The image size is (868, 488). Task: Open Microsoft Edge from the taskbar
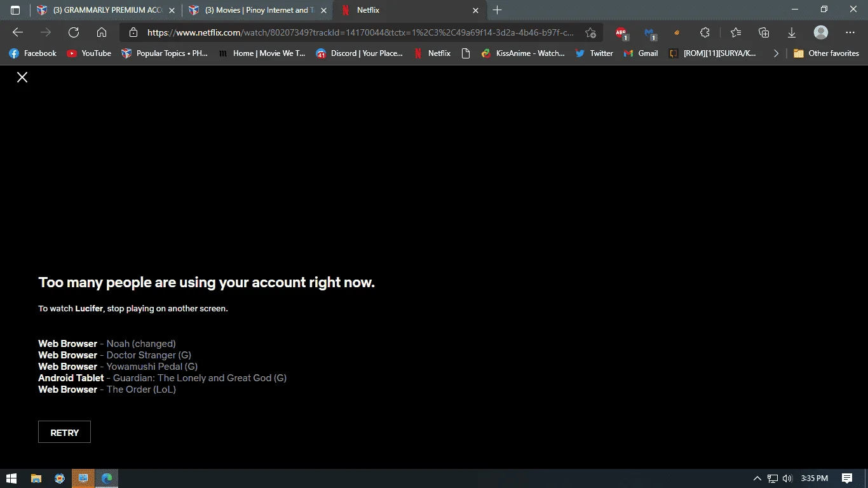(107, 478)
